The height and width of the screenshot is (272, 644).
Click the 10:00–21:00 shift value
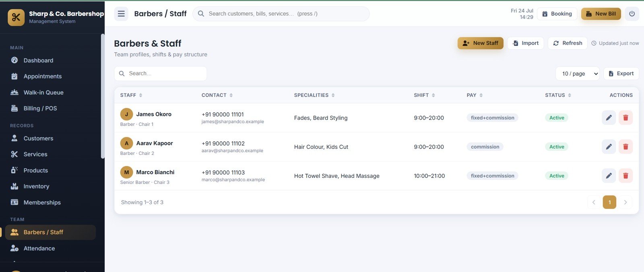coord(429,176)
